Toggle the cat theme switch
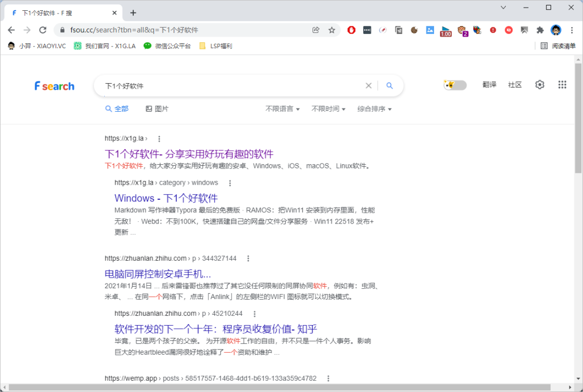The image size is (583, 392). 455,85
